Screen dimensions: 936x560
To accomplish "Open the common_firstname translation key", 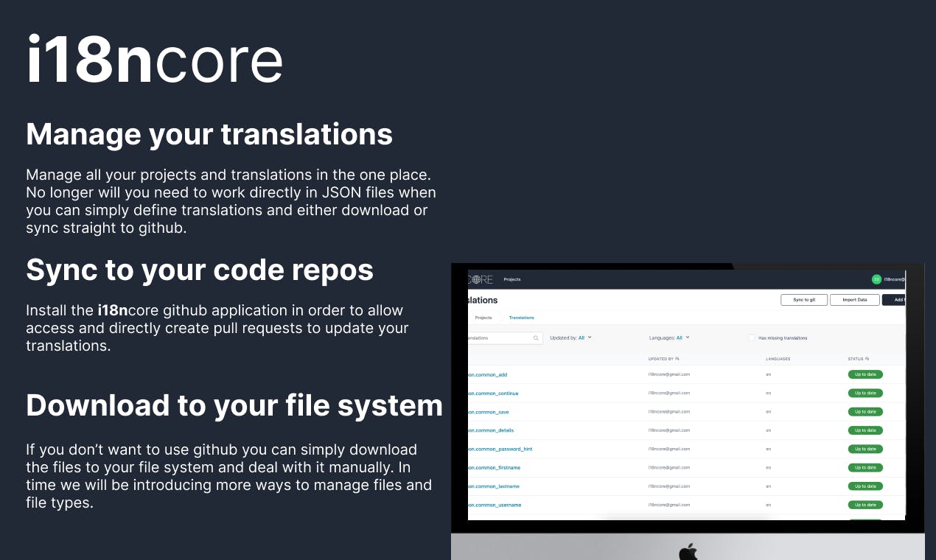I will click(494, 468).
